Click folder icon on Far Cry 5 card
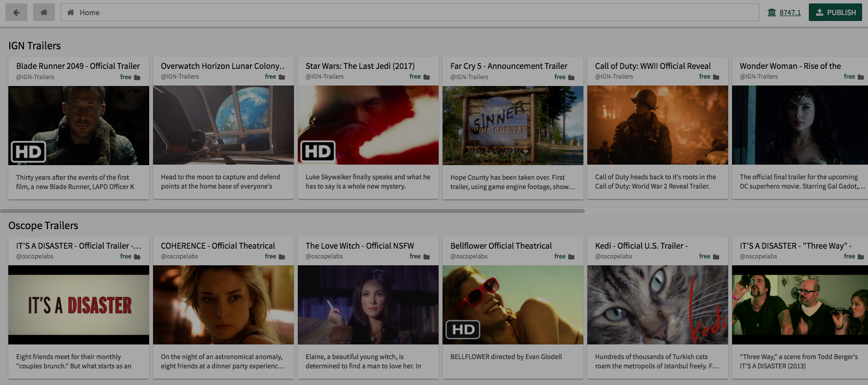 pos(572,77)
